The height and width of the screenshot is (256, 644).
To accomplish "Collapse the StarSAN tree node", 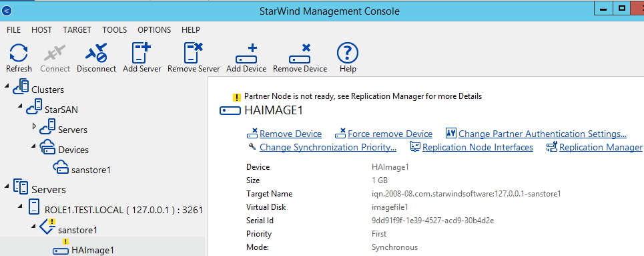I will point(20,106).
